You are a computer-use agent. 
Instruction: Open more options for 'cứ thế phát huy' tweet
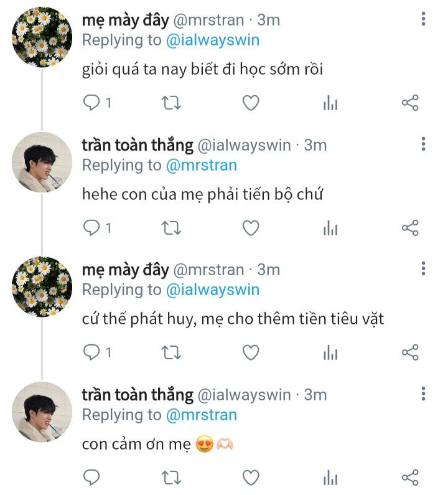pyautogui.click(x=423, y=269)
